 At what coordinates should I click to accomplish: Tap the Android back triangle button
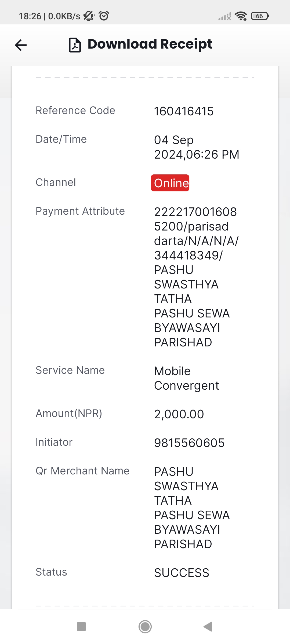coord(208,627)
